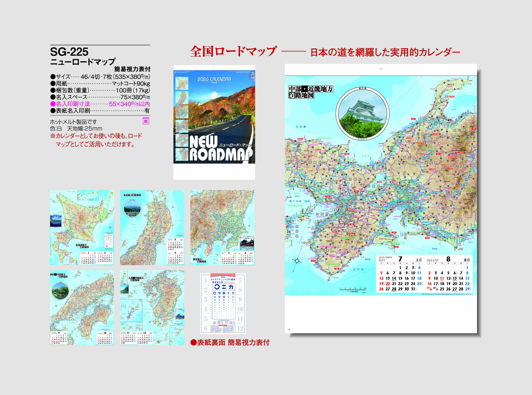Select the 名入スペース 75×380 spec line
Image resolution: width=532 pixels, height=395 pixels.
pos(100,97)
